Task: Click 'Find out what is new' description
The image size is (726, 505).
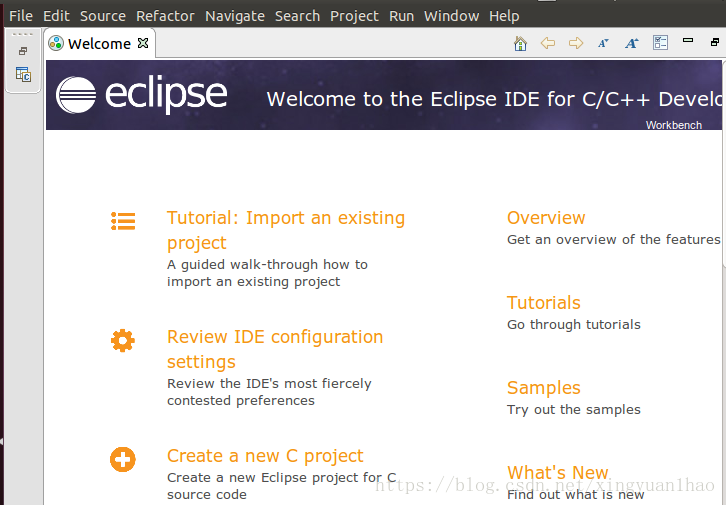Action: tap(576, 495)
